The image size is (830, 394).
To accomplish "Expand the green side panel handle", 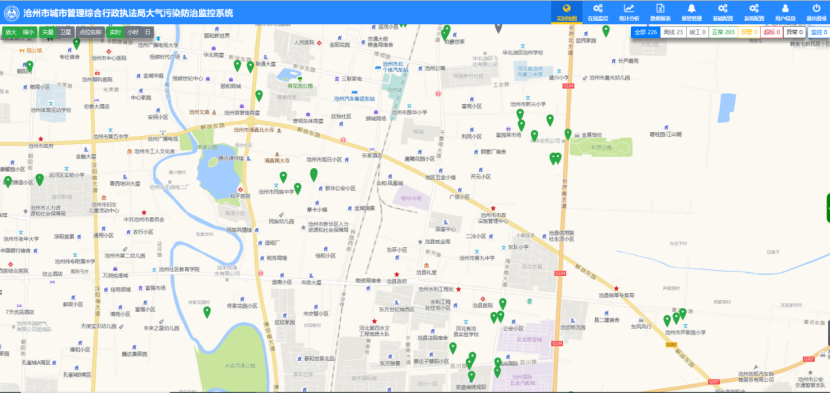I will [x=828, y=208].
